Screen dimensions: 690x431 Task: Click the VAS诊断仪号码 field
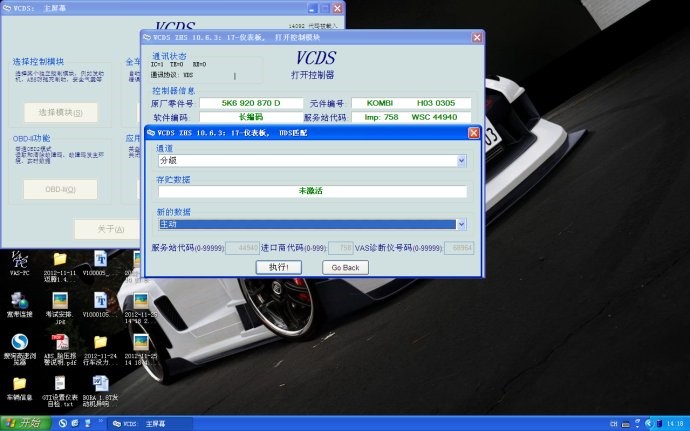point(459,248)
